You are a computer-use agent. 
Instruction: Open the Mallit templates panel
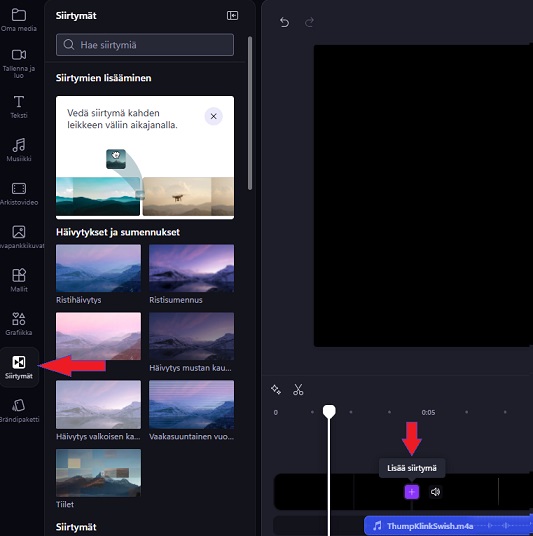pos(18,280)
